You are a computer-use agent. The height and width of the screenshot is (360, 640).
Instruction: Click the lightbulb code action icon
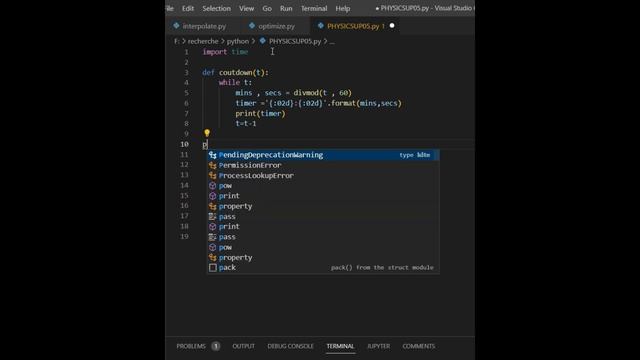(x=207, y=133)
